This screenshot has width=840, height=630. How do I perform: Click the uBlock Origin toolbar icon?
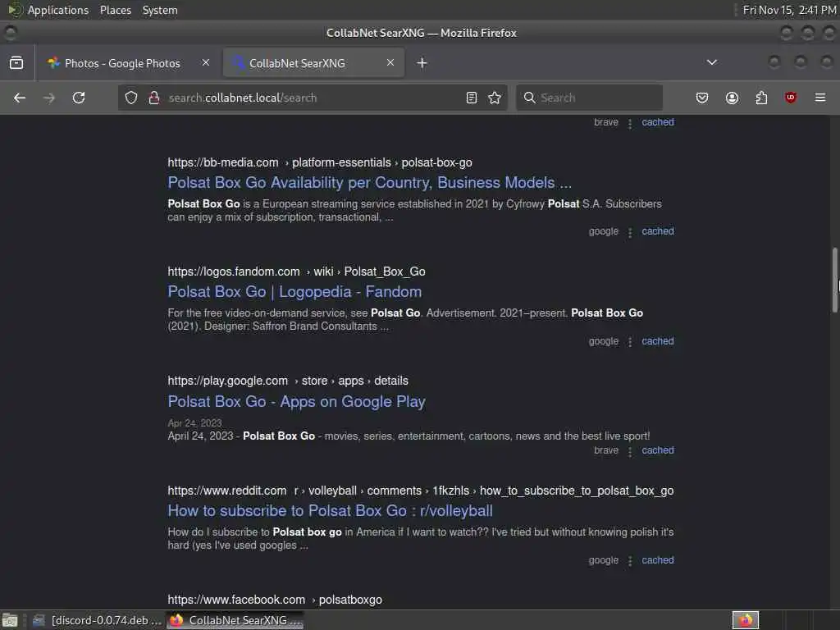[x=791, y=98]
